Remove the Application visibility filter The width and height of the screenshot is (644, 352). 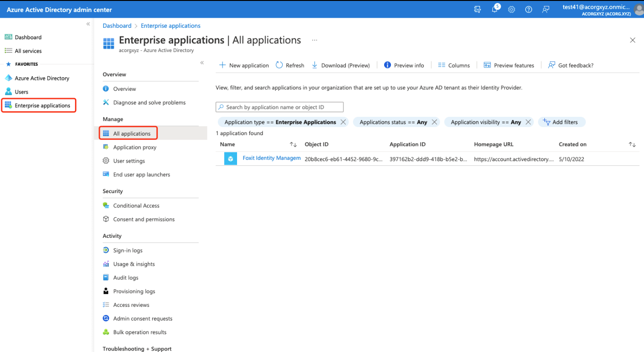pos(528,122)
